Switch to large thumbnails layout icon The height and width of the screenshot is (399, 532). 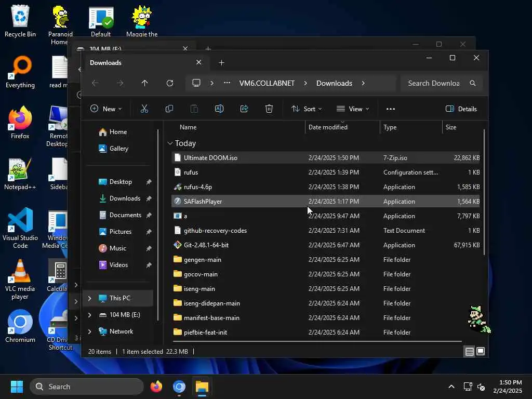coord(481,352)
